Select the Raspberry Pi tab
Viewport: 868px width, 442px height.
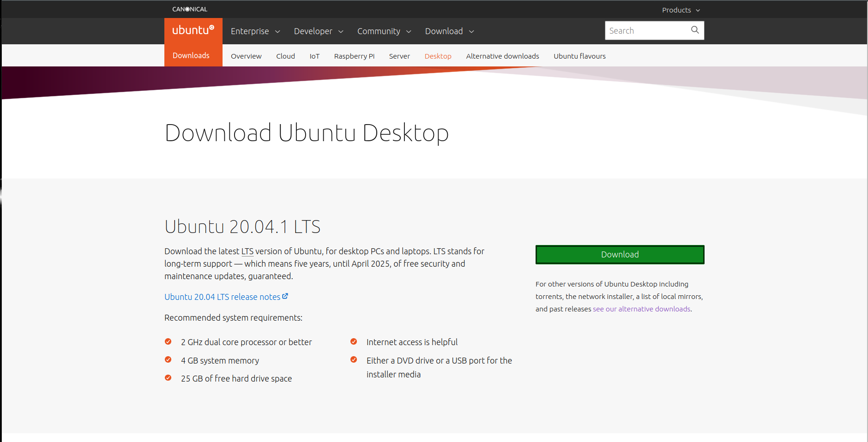[354, 56]
